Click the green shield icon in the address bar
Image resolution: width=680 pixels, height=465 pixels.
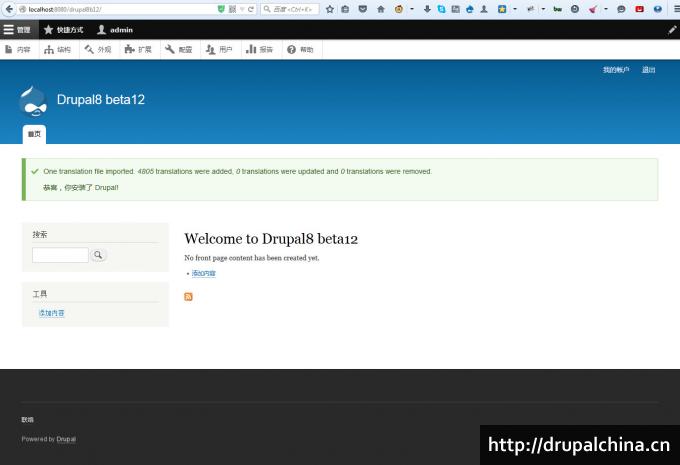coord(221,9)
